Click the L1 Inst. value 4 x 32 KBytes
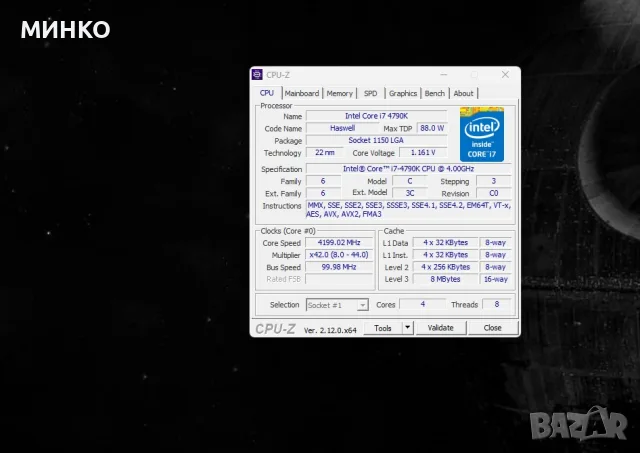 pos(445,255)
